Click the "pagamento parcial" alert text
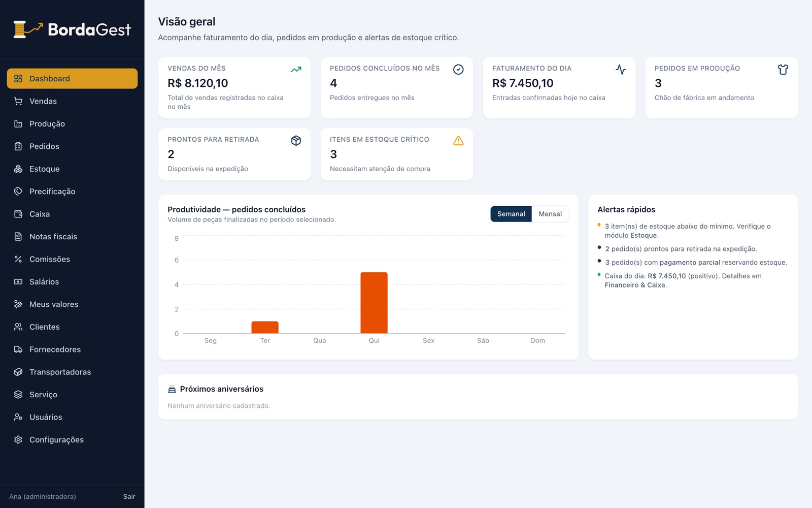 point(690,263)
